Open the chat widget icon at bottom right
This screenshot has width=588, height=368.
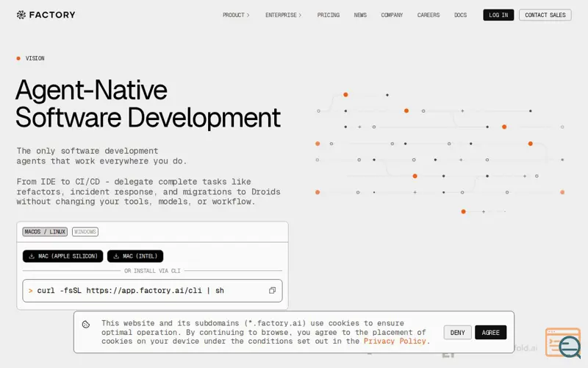pos(564,343)
